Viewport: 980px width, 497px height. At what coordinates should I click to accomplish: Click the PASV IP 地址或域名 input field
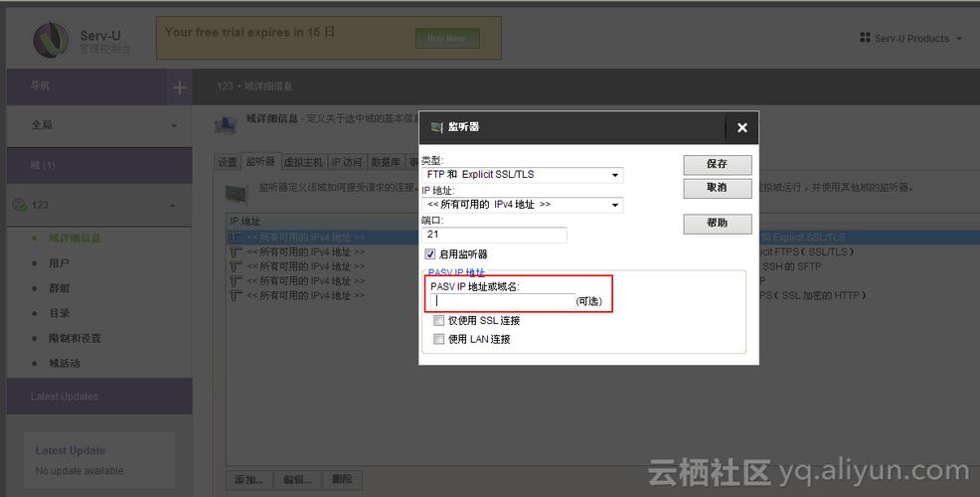pos(503,301)
